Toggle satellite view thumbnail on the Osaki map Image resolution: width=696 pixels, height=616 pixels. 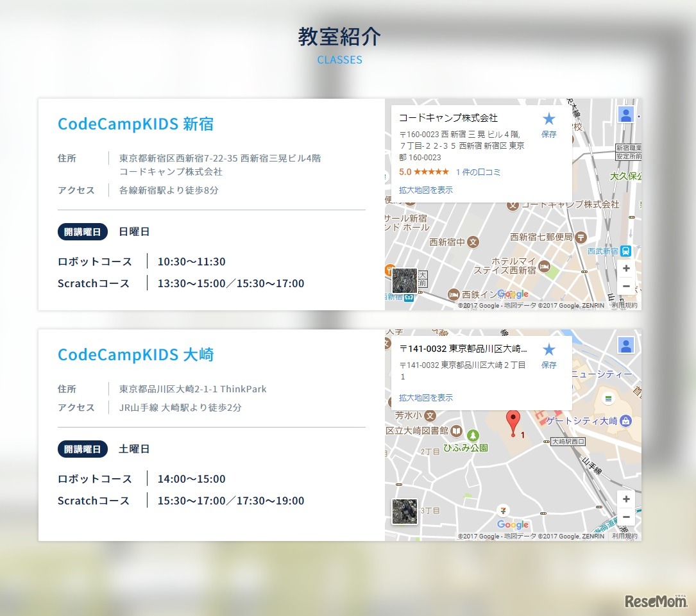pos(404,512)
